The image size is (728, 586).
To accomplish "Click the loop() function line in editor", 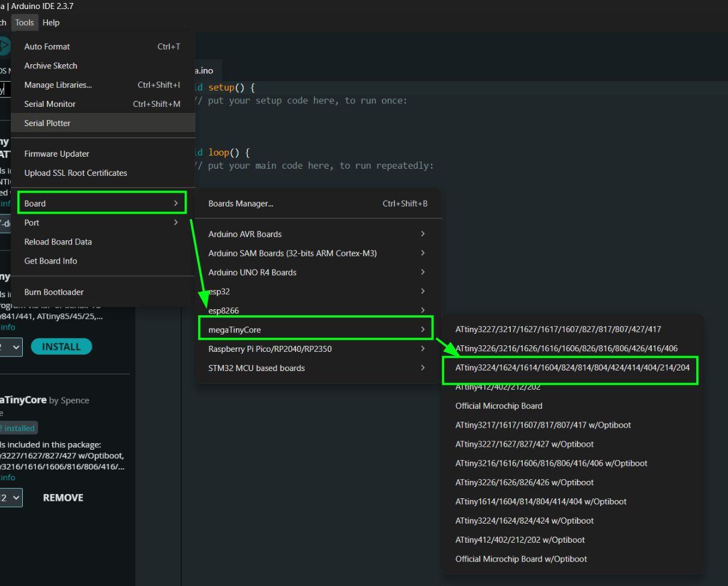I will 221,153.
